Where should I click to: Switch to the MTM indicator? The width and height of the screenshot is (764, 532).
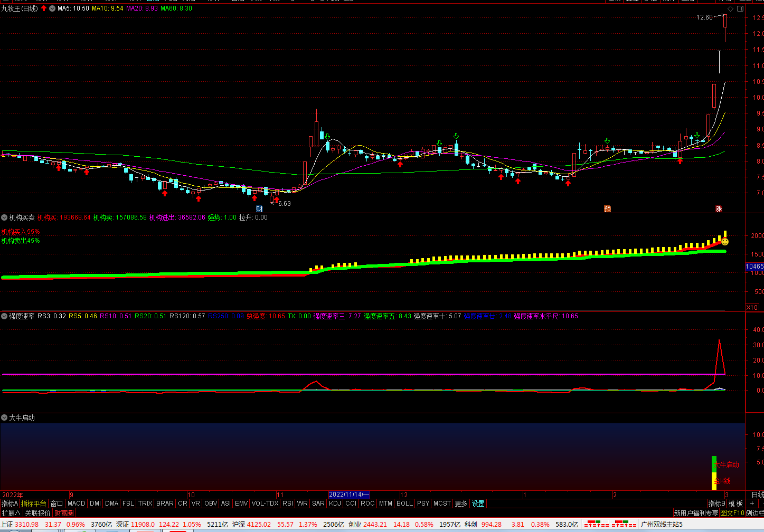385,503
